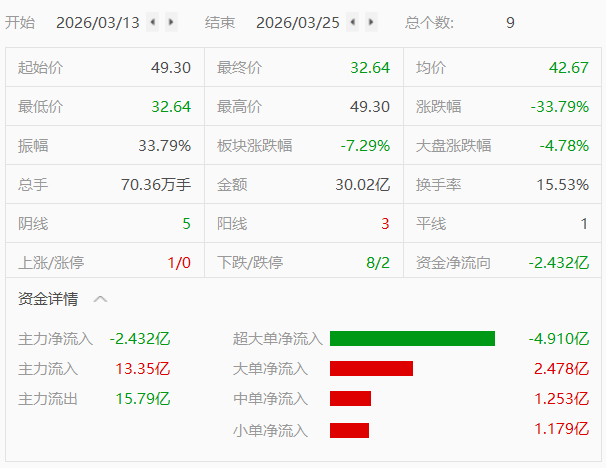Move the end date back one day
Screen dimensions: 606x468
pos(352,22)
